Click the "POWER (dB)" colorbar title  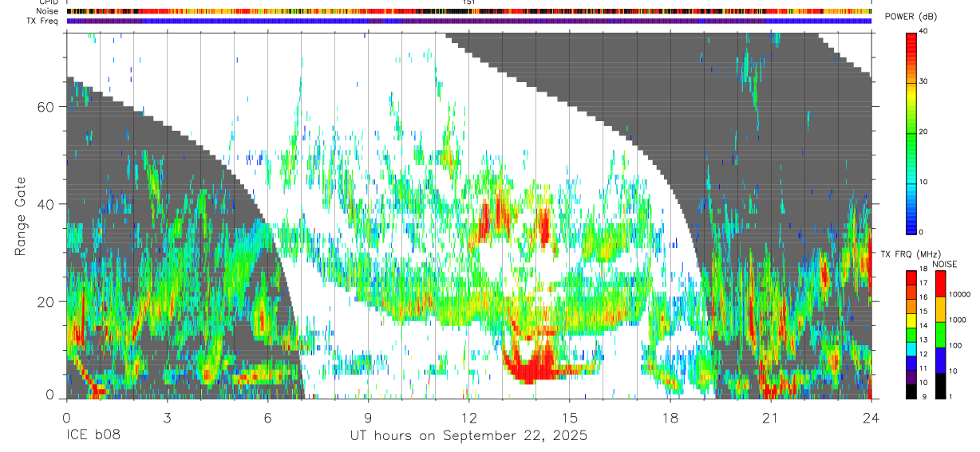tap(911, 17)
